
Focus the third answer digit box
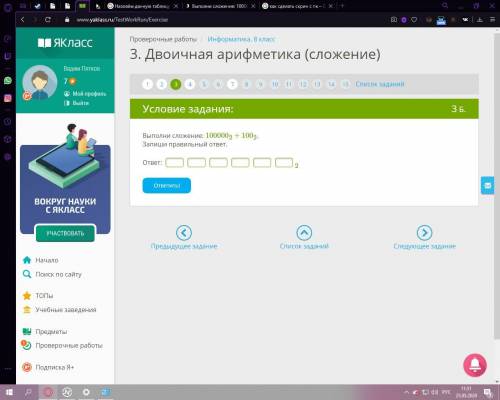click(x=218, y=163)
